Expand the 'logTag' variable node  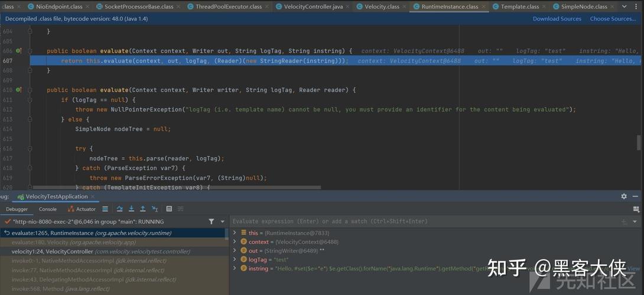[235, 259]
